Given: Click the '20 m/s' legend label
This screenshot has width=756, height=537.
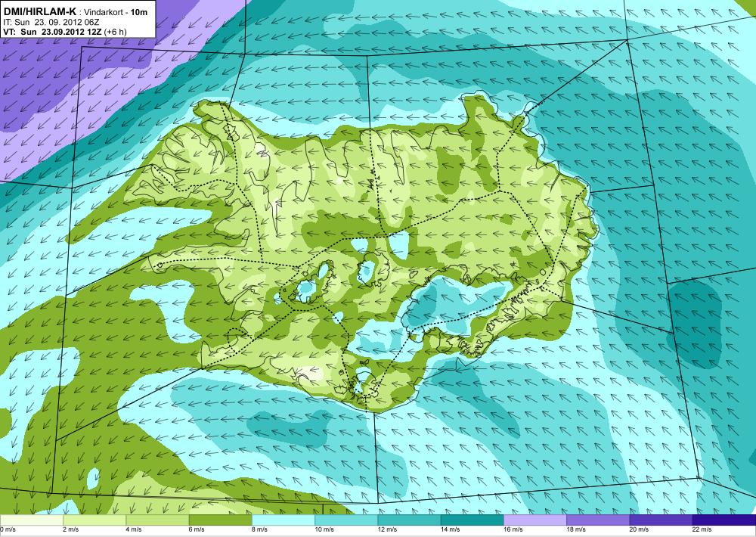Looking at the screenshot, I should pyautogui.click(x=639, y=529).
